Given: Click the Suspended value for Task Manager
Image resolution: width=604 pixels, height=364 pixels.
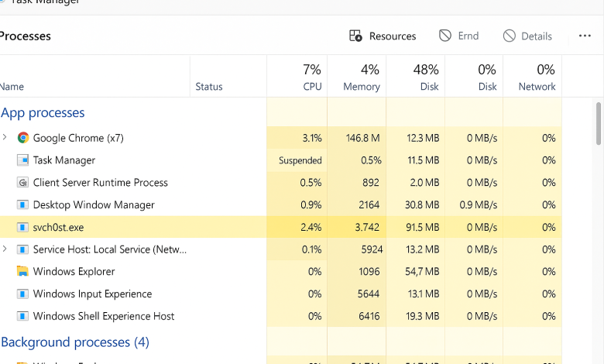Looking at the screenshot, I should point(300,160).
